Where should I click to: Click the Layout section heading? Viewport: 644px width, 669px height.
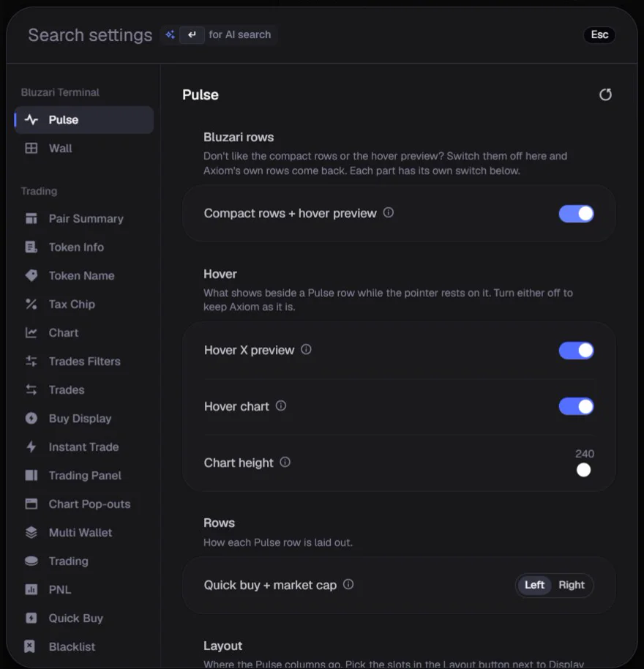[x=222, y=646]
